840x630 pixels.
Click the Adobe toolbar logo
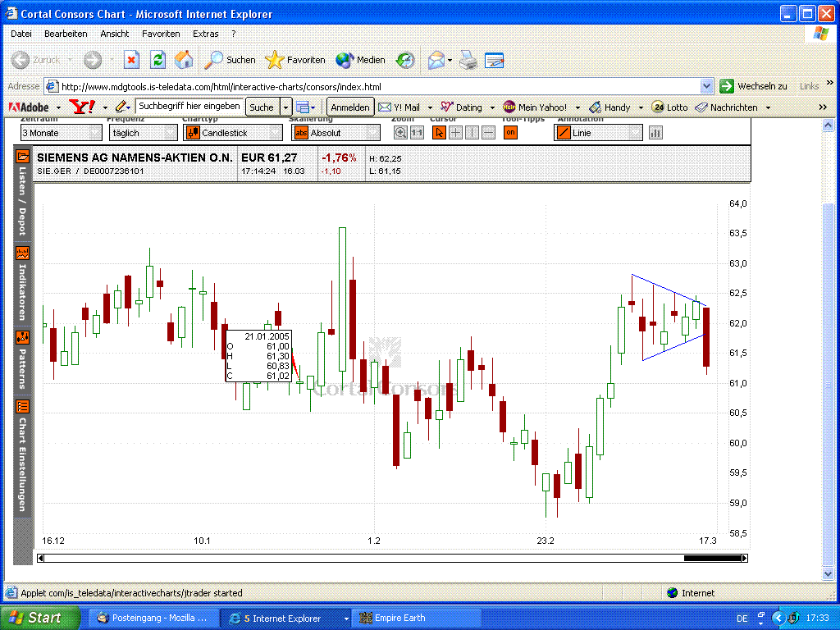(29, 107)
